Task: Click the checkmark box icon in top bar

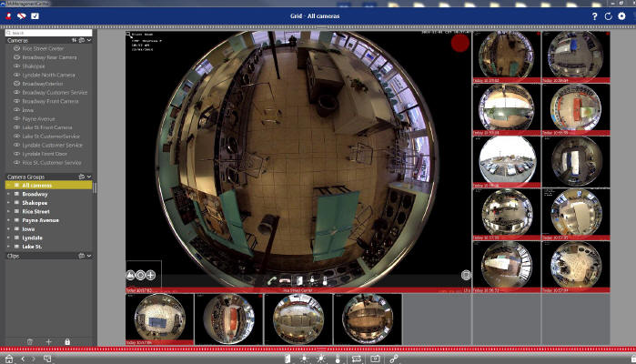Action: coord(35,16)
